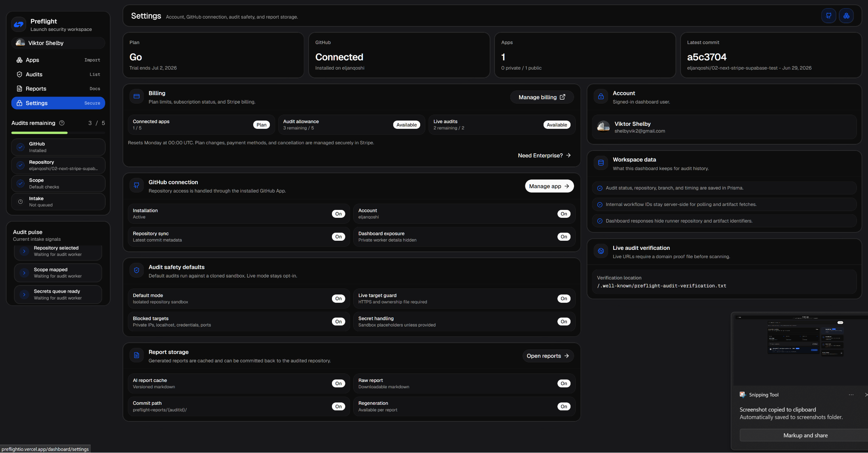Expand the Secrets queue ready pulse item
This screenshot has height=453, width=868.
[x=58, y=294]
